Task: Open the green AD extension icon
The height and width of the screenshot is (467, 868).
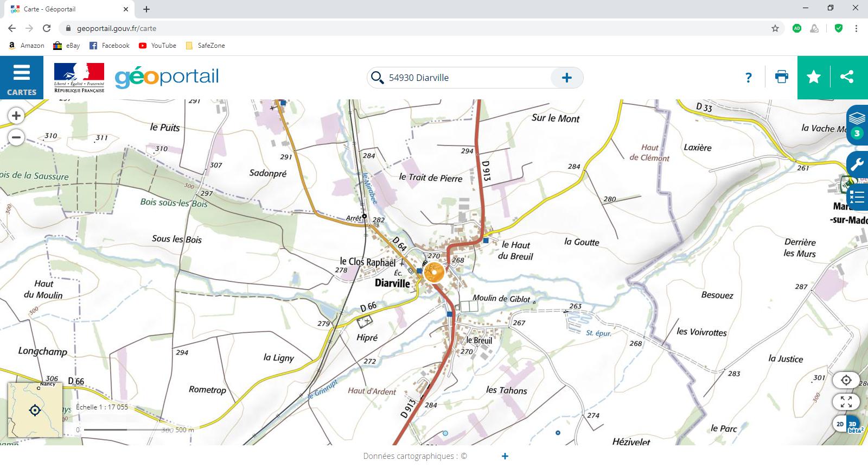Action: 797,28
